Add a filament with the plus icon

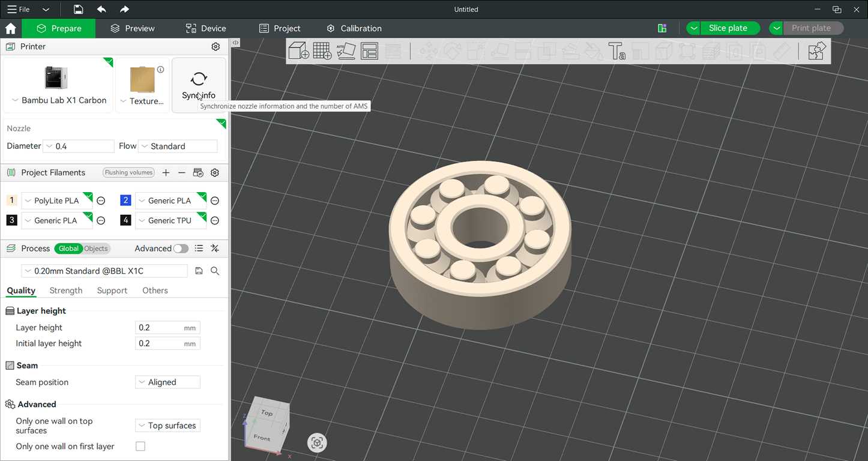click(x=166, y=172)
